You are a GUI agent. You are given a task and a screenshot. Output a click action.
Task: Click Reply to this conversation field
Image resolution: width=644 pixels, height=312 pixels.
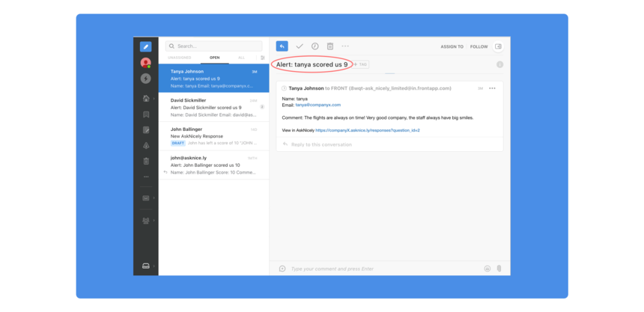[389, 144]
